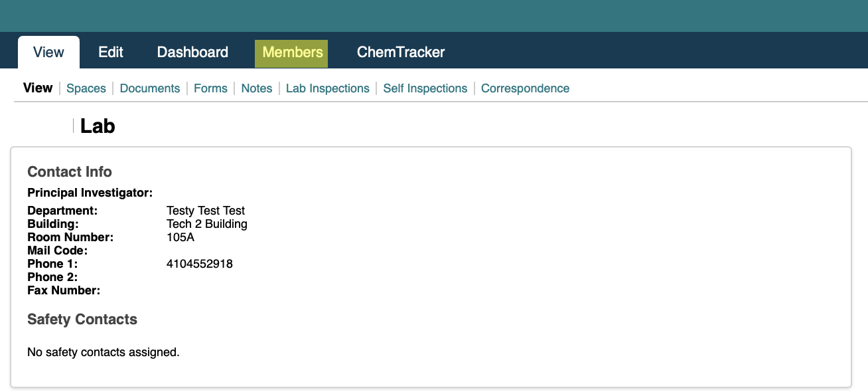Open the Notes link

pos(257,88)
